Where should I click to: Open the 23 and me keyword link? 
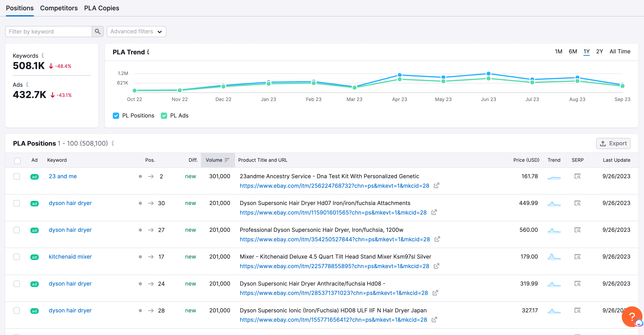63,176
